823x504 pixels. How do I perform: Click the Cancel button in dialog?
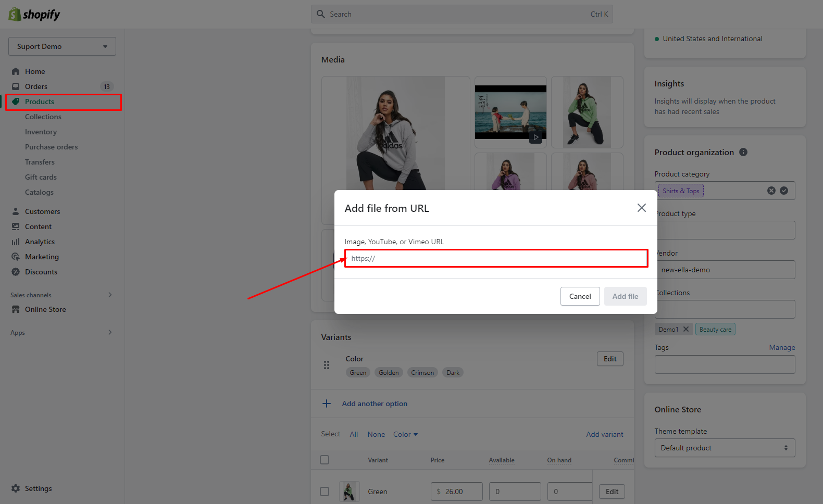pyautogui.click(x=580, y=296)
